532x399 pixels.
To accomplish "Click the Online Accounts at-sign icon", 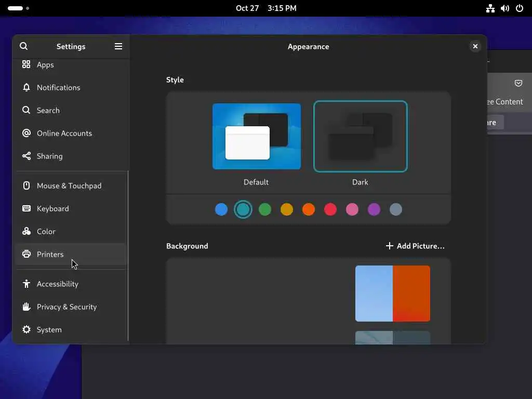I will pyautogui.click(x=26, y=133).
